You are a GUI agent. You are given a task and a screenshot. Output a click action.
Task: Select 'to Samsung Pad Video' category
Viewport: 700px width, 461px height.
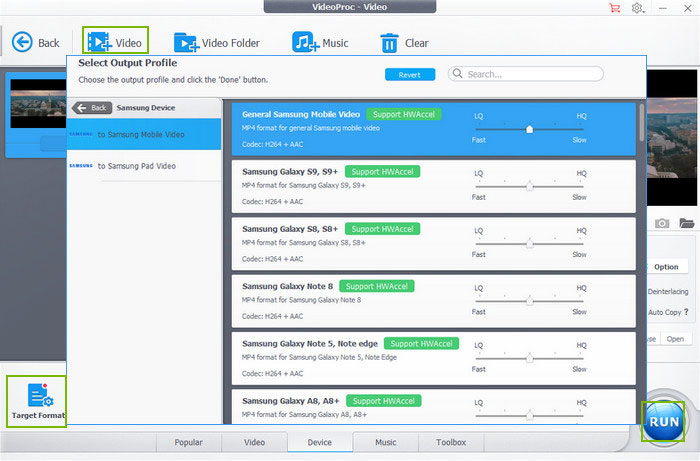(144, 166)
